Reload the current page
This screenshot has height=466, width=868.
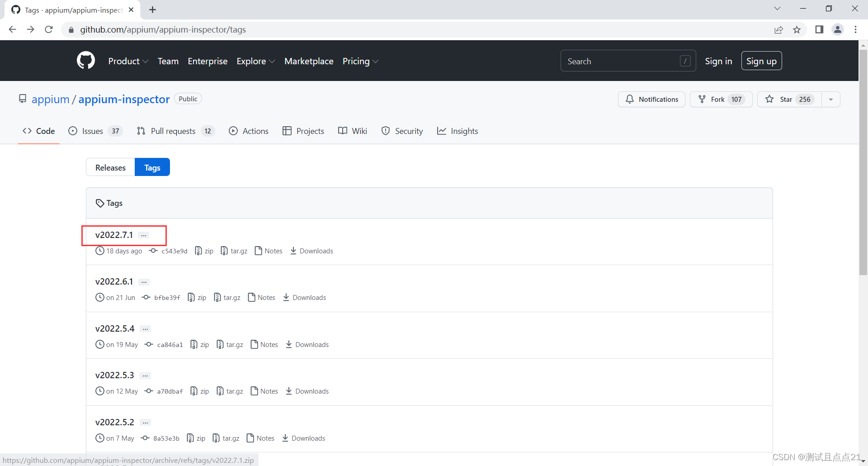coord(49,29)
